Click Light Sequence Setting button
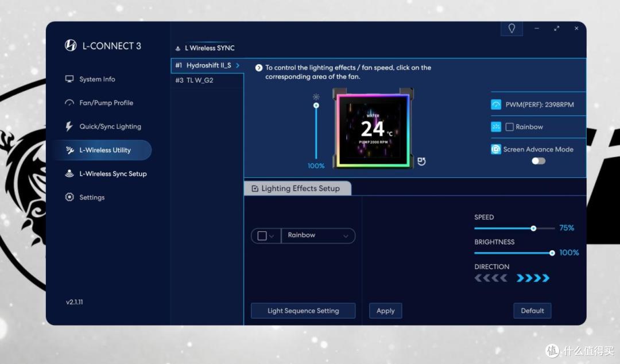Viewport: 620px width, 364px height. [303, 311]
